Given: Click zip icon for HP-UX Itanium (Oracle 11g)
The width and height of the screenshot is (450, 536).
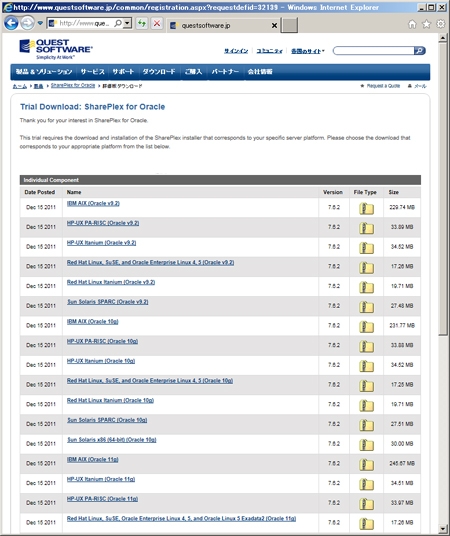Looking at the screenshot, I should click(366, 484).
